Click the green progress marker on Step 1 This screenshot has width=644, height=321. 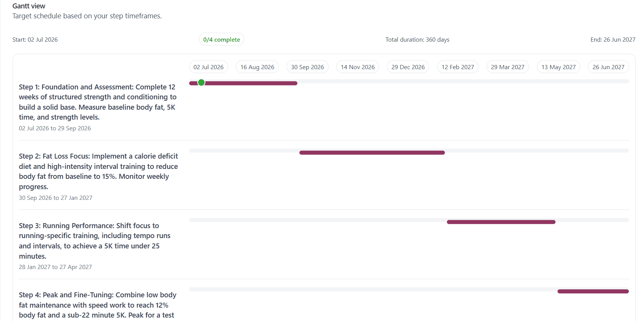pos(202,83)
